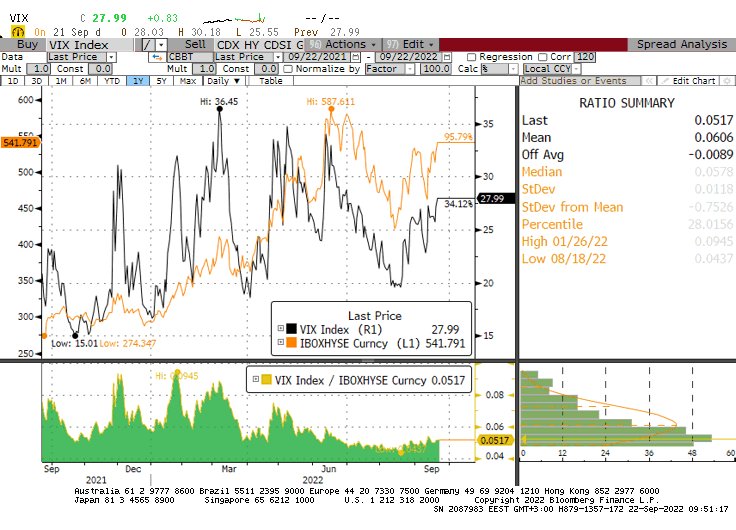736x530 pixels.
Task: Expand the Buy side Last Price dropdown
Action: point(111,57)
